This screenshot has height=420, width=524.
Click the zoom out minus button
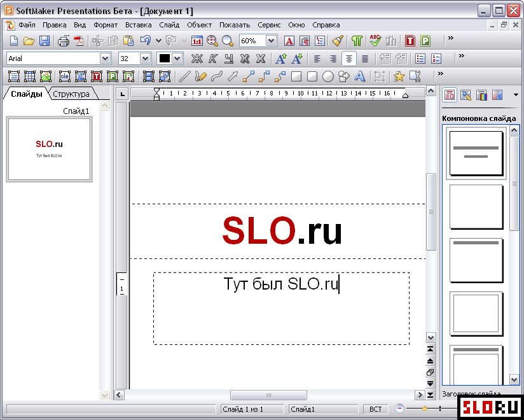[x=399, y=409]
